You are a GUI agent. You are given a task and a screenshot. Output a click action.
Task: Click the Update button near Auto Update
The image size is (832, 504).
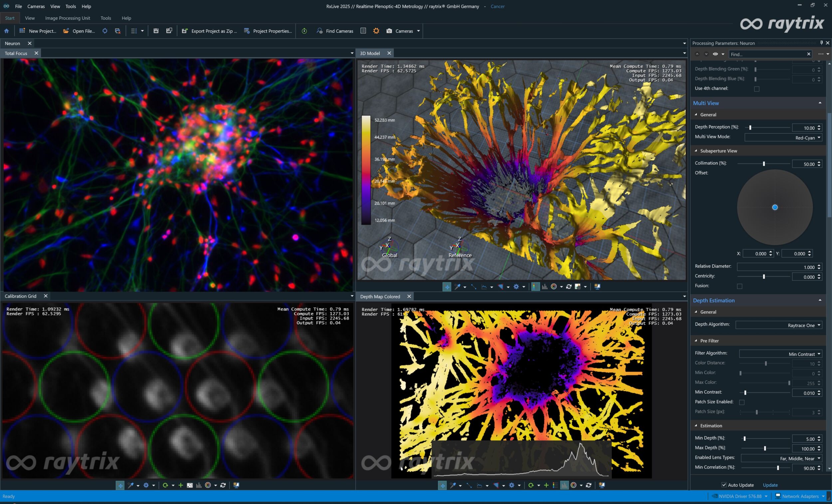(770, 485)
